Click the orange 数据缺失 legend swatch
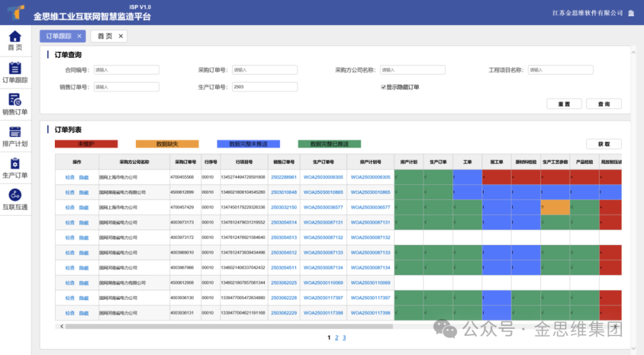644x355 pixels. (x=167, y=144)
